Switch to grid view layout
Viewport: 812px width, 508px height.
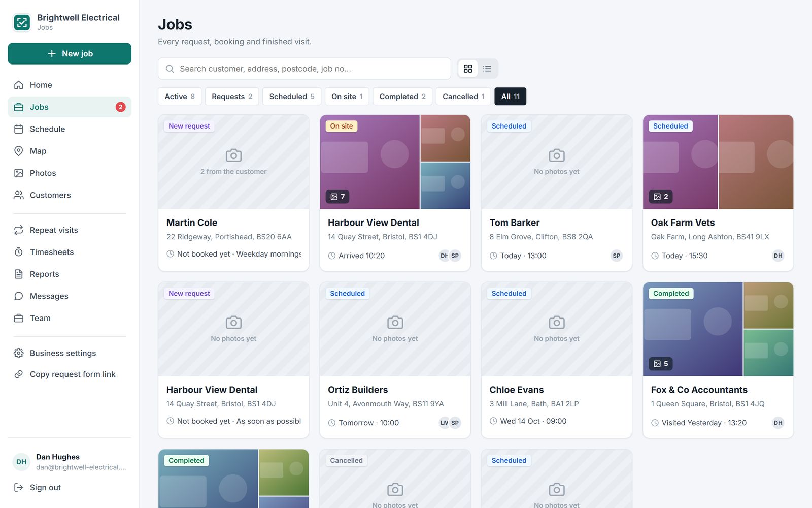coord(468,69)
